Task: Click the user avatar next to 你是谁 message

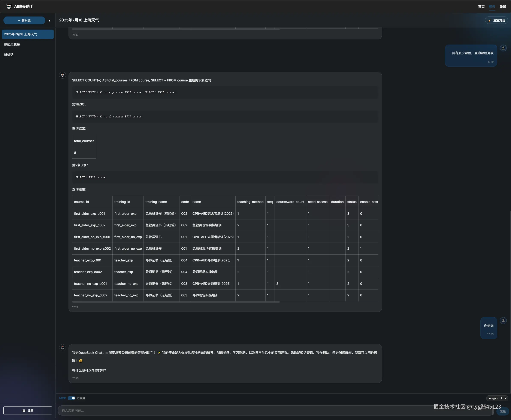Action: (503, 321)
